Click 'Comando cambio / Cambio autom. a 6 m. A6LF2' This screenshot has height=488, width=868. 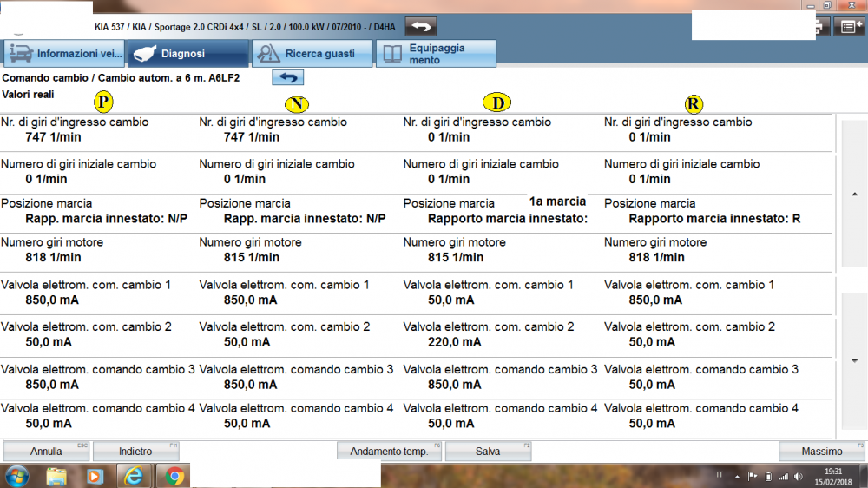click(x=121, y=78)
